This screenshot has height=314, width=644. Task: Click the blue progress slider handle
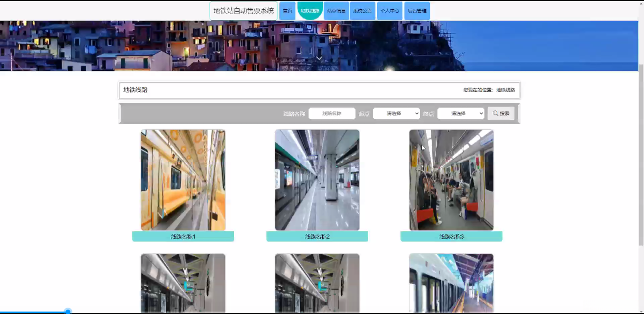(x=68, y=312)
